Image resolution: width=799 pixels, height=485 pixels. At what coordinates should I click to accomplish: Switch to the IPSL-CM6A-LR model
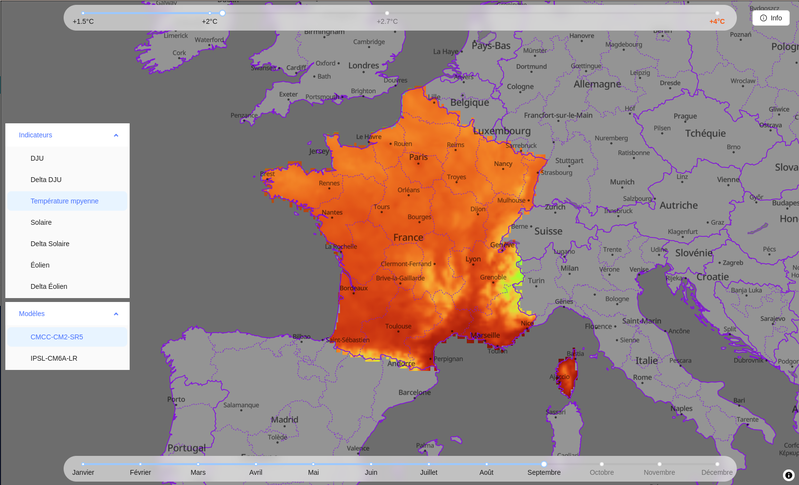pyautogui.click(x=54, y=358)
